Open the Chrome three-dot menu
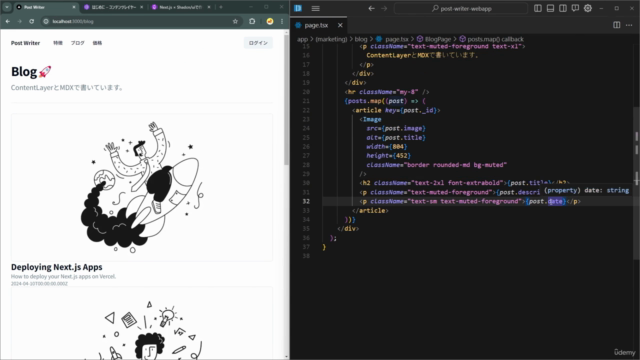Viewport: 640px width, 360px height. click(282, 21)
